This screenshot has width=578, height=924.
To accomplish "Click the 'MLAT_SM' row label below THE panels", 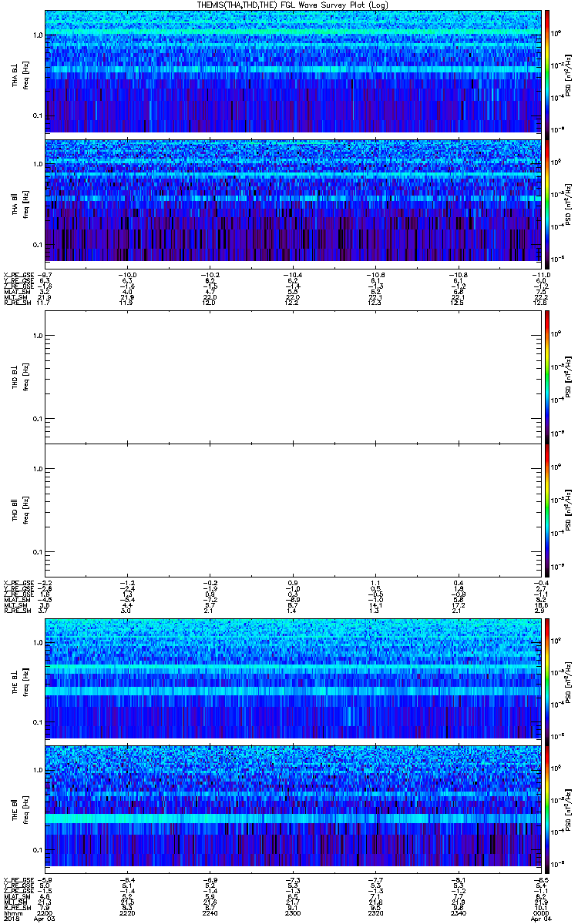I will coord(16,896).
